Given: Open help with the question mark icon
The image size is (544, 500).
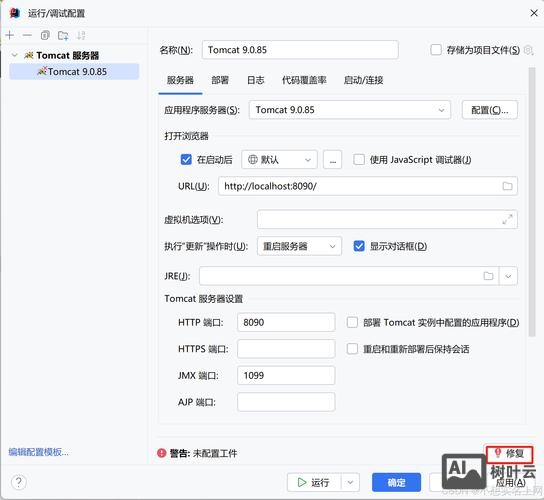Looking at the screenshot, I should point(19,482).
